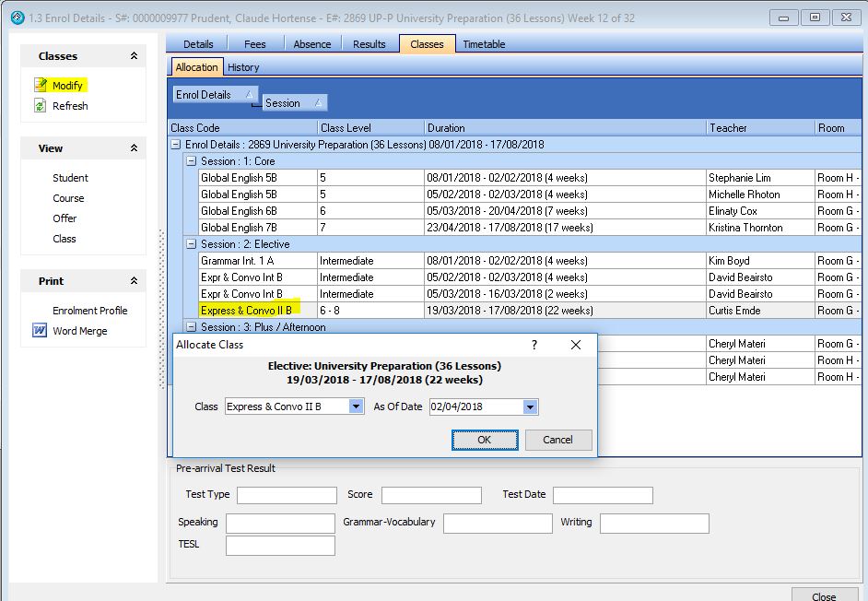Image resolution: width=868 pixels, height=601 pixels.
Task: Collapse Session 1: Core tree group
Action: point(192,161)
